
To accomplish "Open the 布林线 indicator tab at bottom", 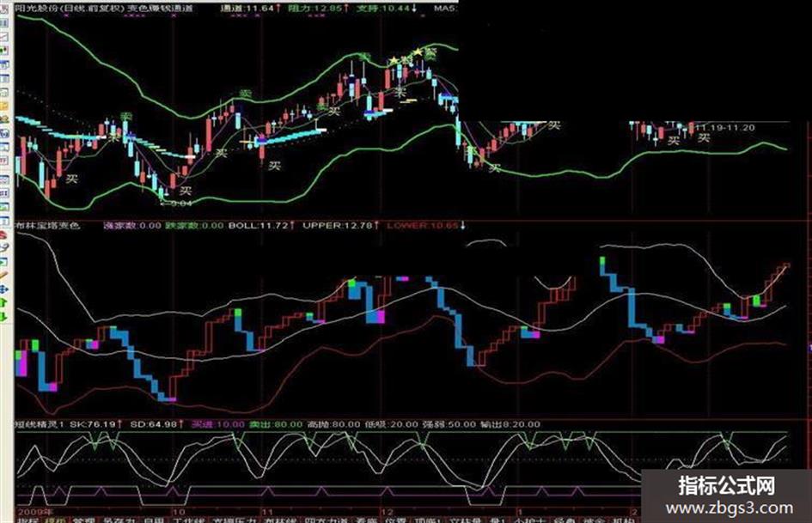I will click(x=279, y=520).
